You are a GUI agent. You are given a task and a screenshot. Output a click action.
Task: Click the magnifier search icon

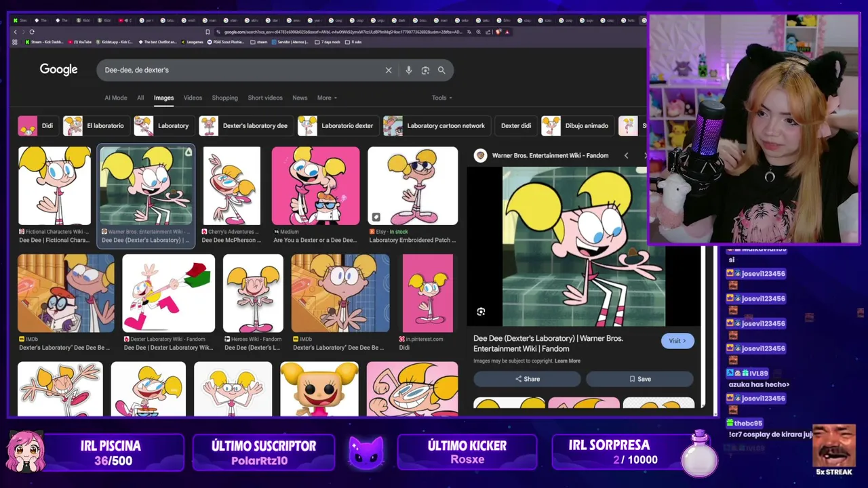pyautogui.click(x=441, y=70)
